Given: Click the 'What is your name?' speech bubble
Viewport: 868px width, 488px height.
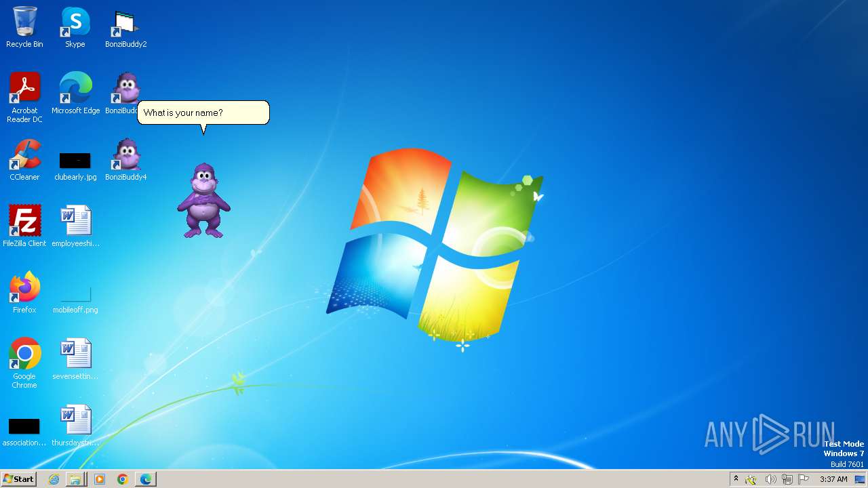Looking at the screenshot, I should click(203, 113).
